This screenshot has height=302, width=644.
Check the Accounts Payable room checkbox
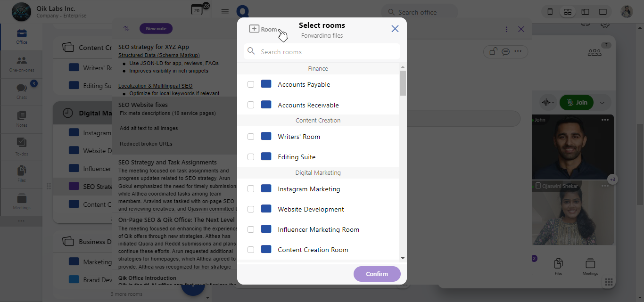pos(251,84)
